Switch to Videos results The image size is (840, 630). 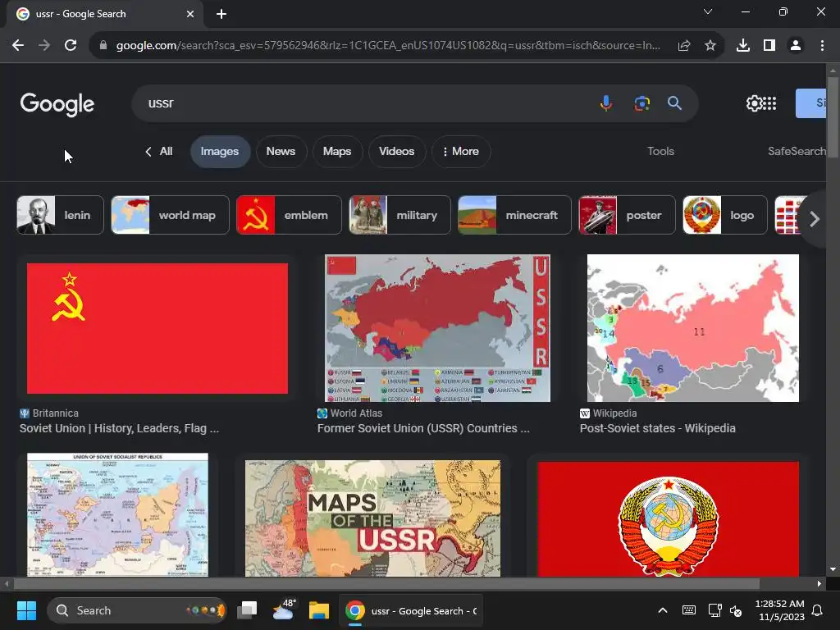pos(396,152)
